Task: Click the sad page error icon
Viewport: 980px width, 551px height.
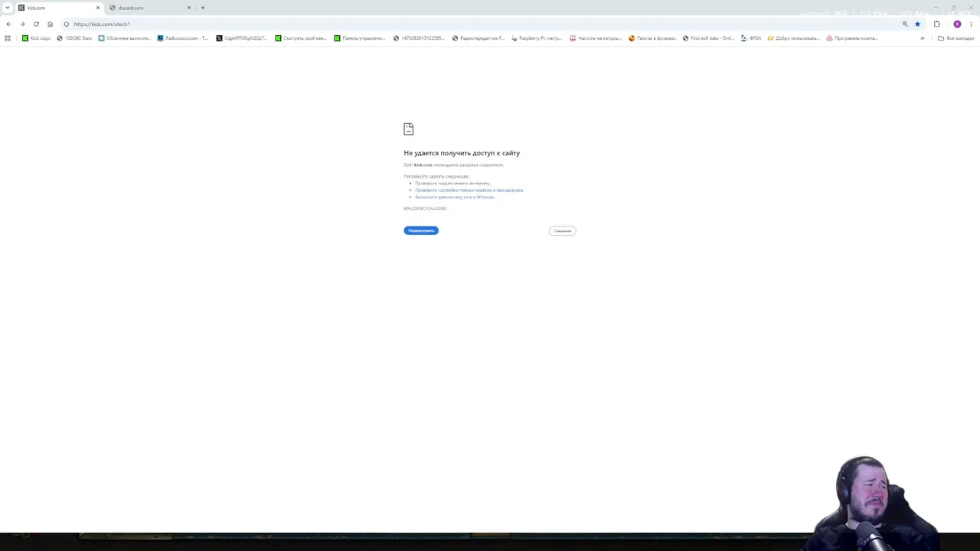Action: (409, 129)
